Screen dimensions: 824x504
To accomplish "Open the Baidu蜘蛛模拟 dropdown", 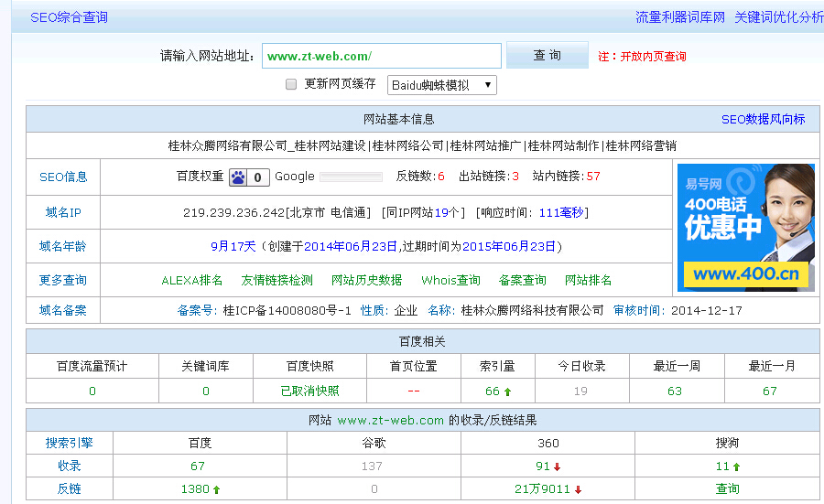I will tap(442, 85).
